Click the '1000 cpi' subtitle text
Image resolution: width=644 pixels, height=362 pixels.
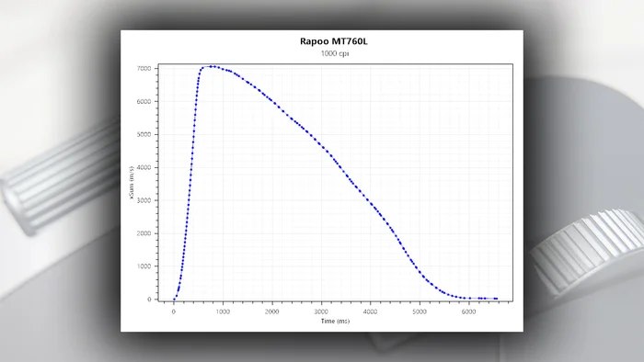[x=335, y=53]
